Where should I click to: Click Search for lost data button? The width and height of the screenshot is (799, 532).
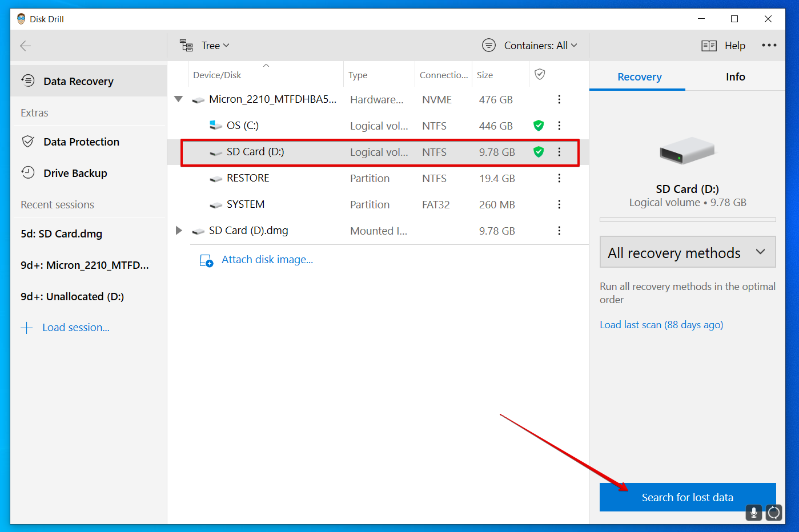[688, 497]
